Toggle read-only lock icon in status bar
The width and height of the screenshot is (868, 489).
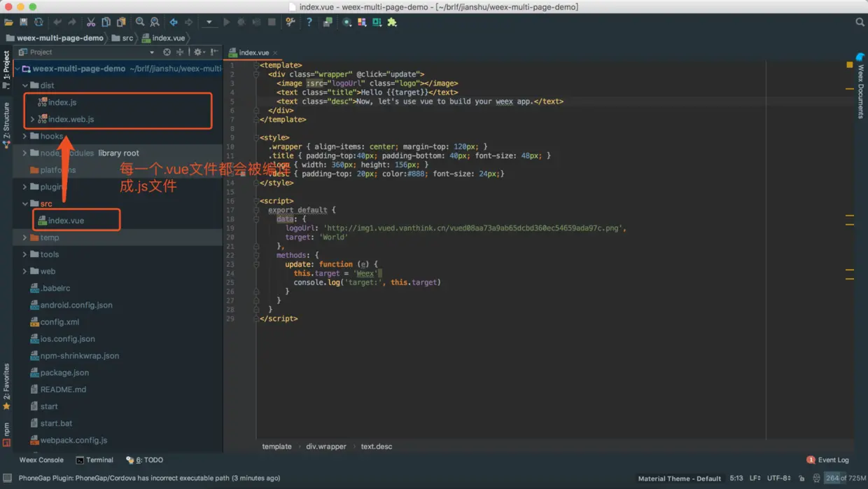coord(801,478)
